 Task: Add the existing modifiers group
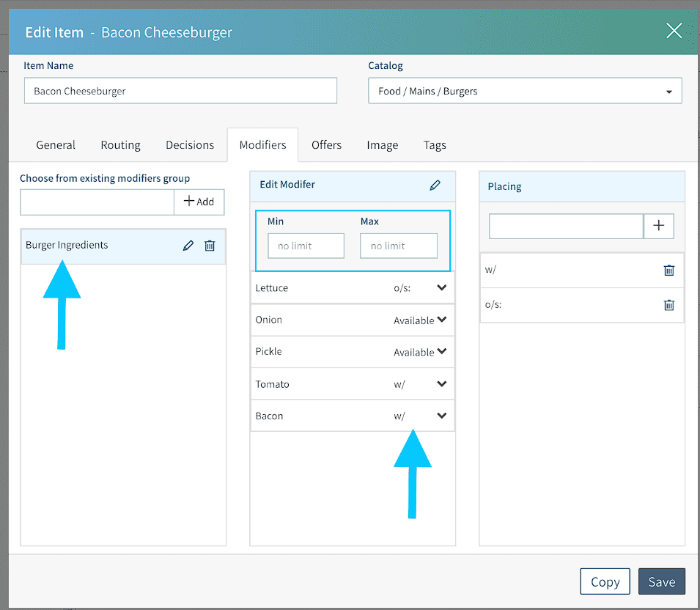pos(199,202)
